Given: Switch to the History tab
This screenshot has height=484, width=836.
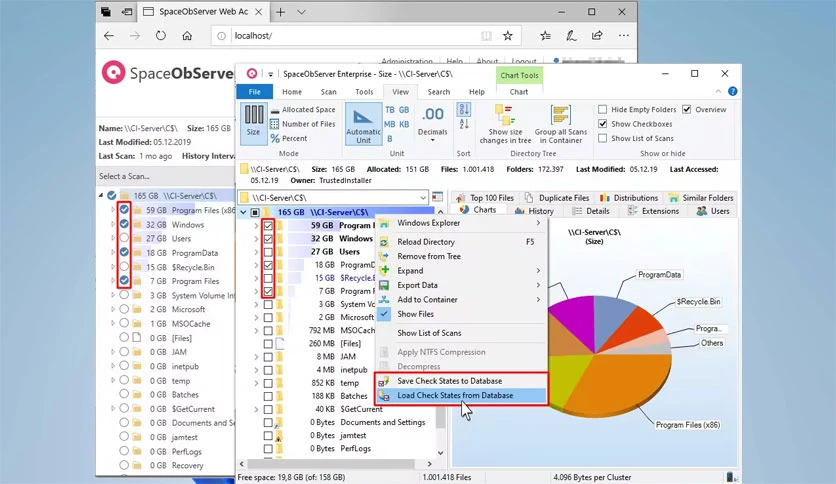Looking at the screenshot, I should [x=534, y=211].
